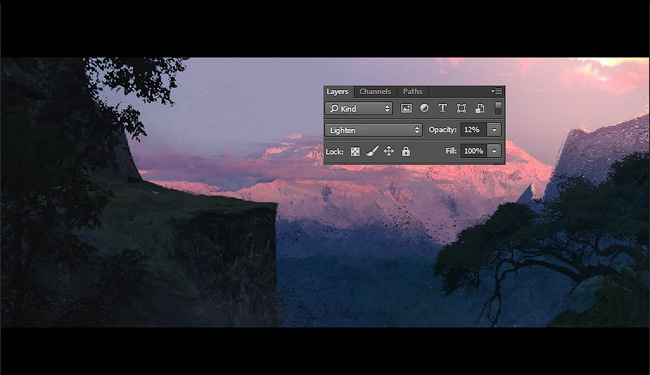The image size is (650, 375).
Task: Lock all padlock icon
Action: [x=406, y=151]
